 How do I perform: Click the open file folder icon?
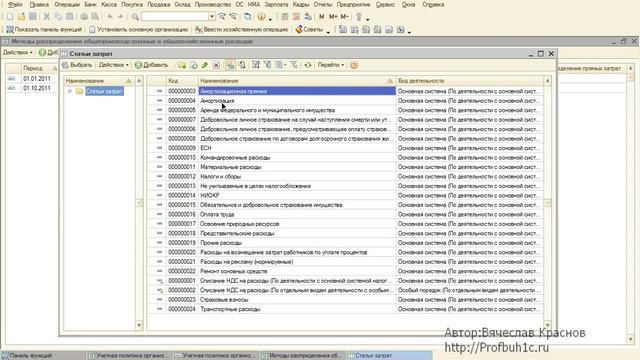click(x=21, y=17)
